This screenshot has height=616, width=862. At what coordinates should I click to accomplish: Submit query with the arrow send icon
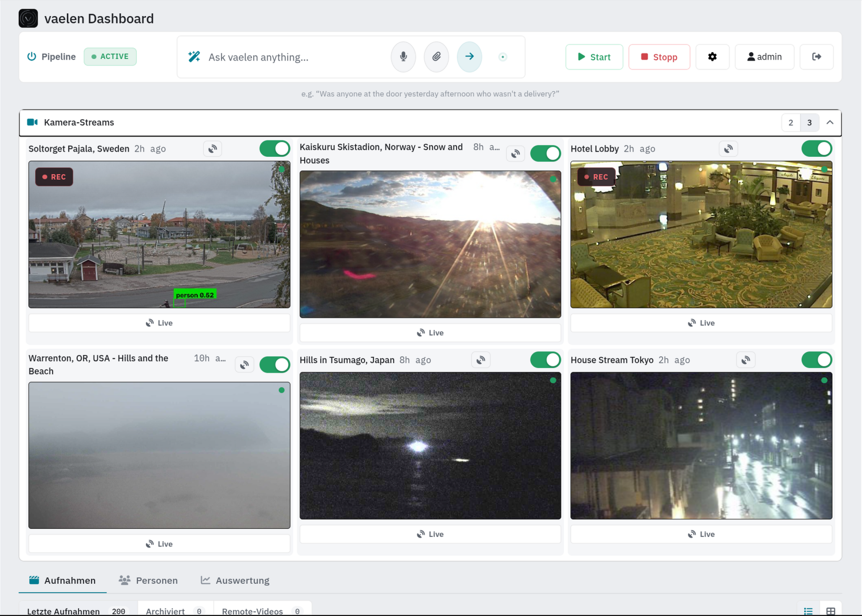469,57
